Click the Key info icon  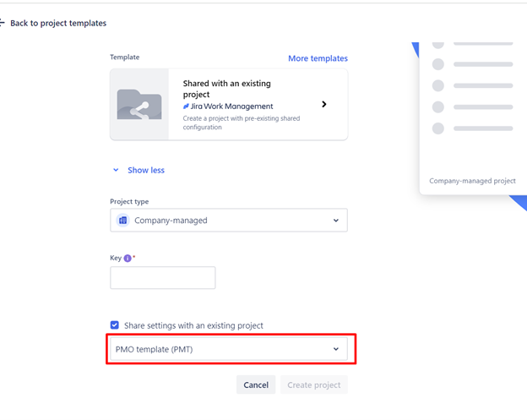point(128,259)
